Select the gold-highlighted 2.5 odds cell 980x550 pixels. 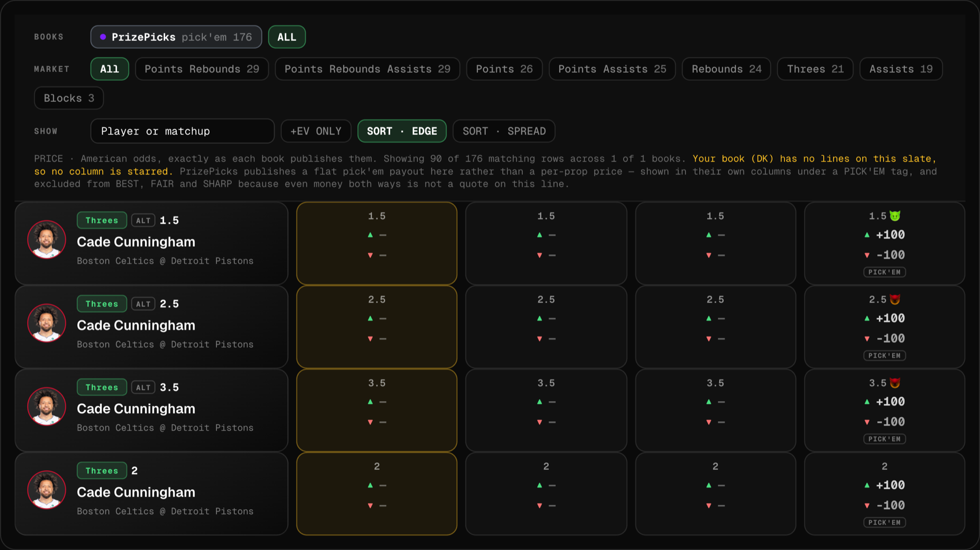point(377,327)
